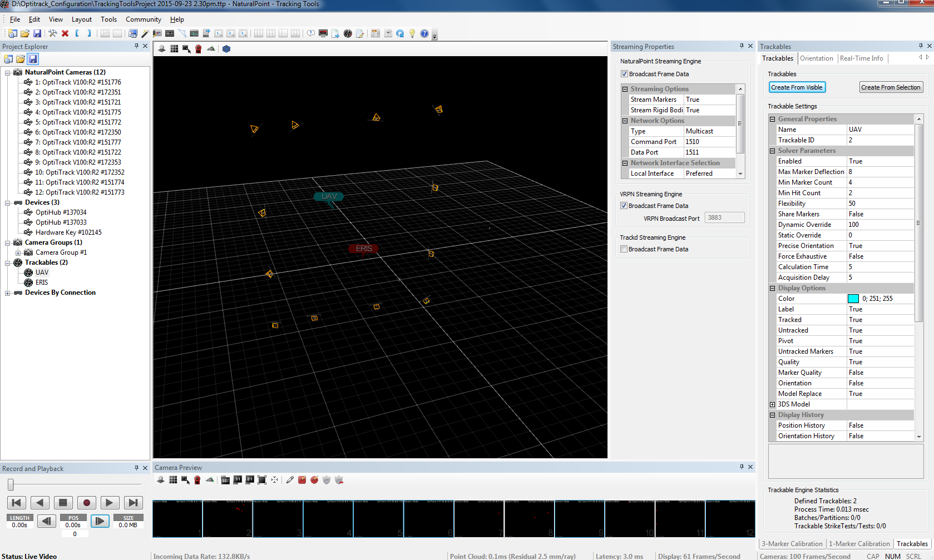Enable Trackd Broadcast Frame Data checkbox
The width and height of the screenshot is (934, 560).
pos(624,249)
